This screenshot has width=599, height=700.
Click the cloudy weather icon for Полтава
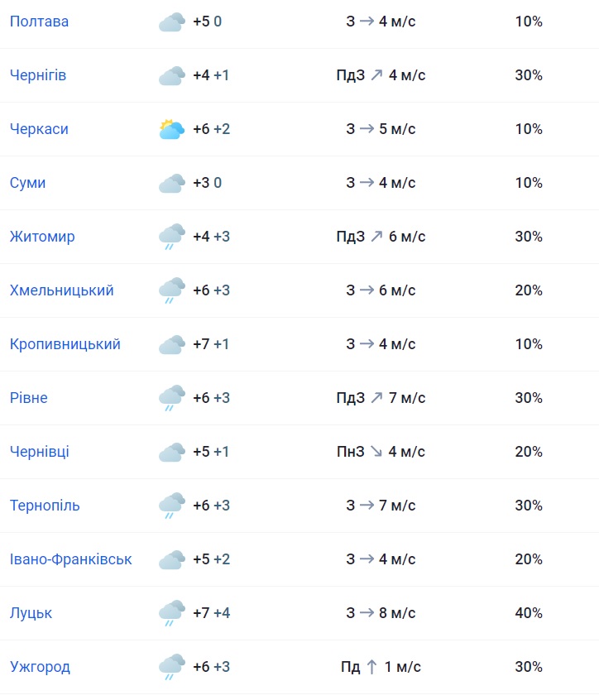point(171,22)
